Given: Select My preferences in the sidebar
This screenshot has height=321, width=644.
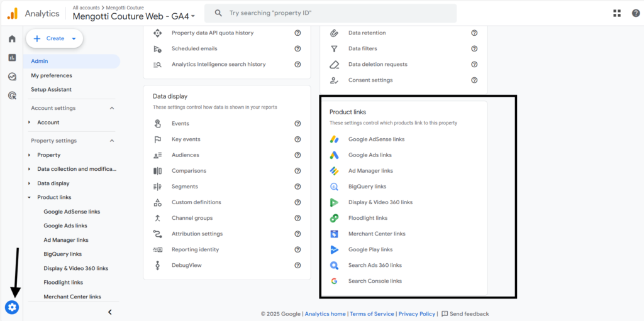Looking at the screenshot, I should [52, 75].
